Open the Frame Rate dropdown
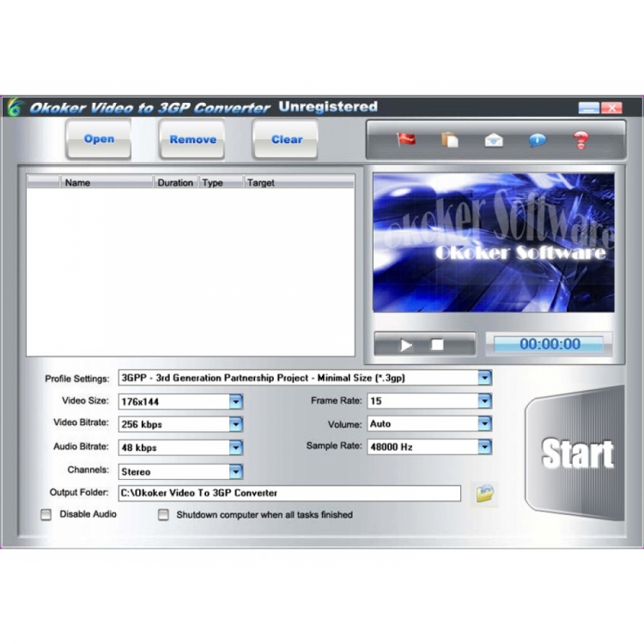The image size is (644, 644). [x=485, y=401]
